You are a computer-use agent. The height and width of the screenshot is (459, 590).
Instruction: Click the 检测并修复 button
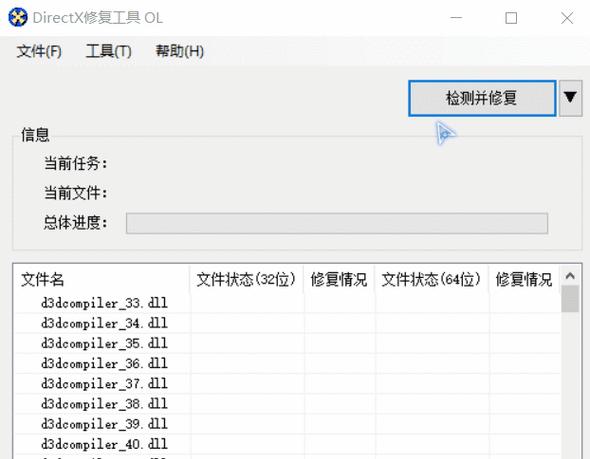482,98
